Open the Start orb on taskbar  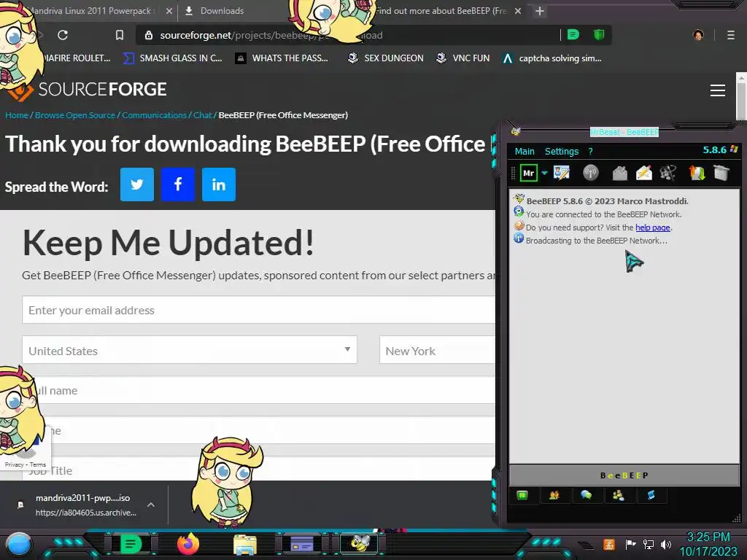(x=19, y=544)
